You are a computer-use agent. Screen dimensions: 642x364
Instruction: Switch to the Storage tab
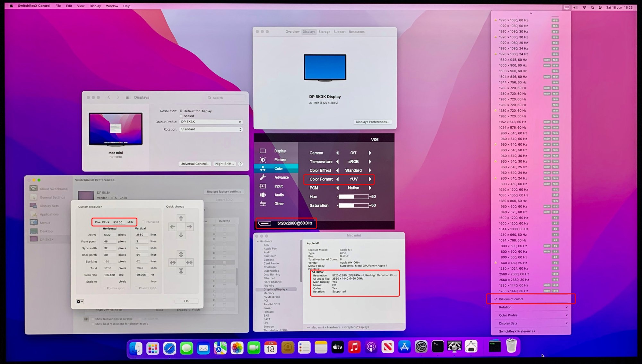click(x=324, y=32)
